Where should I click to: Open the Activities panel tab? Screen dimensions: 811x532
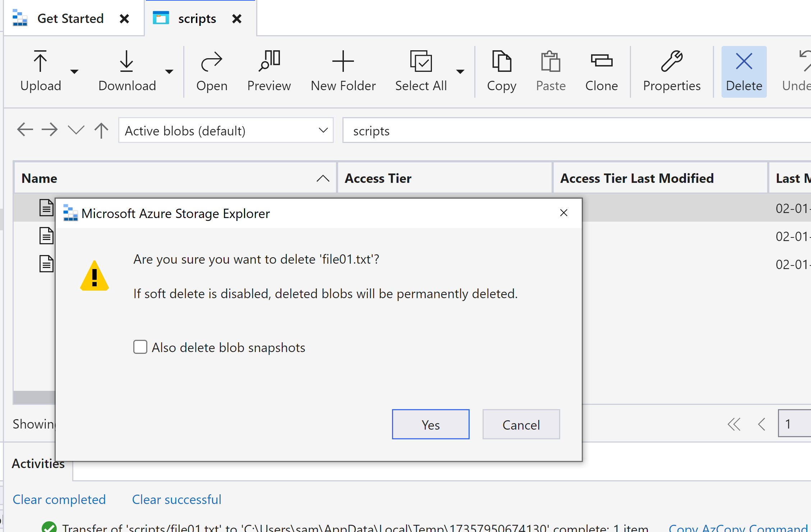(x=38, y=463)
